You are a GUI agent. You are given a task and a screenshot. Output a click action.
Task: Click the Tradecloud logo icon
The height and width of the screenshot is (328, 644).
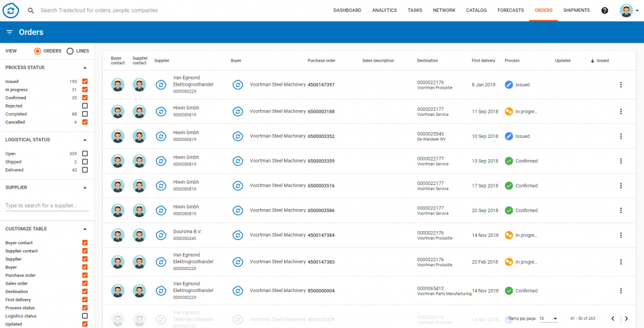[x=11, y=10]
